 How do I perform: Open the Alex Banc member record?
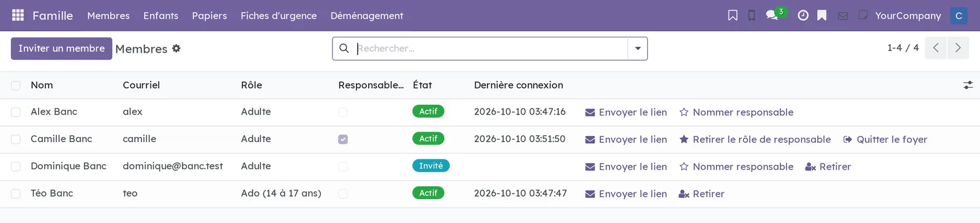pyautogui.click(x=54, y=112)
